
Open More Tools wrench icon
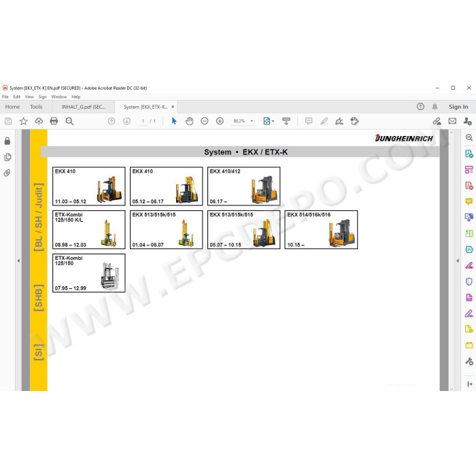(469, 361)
